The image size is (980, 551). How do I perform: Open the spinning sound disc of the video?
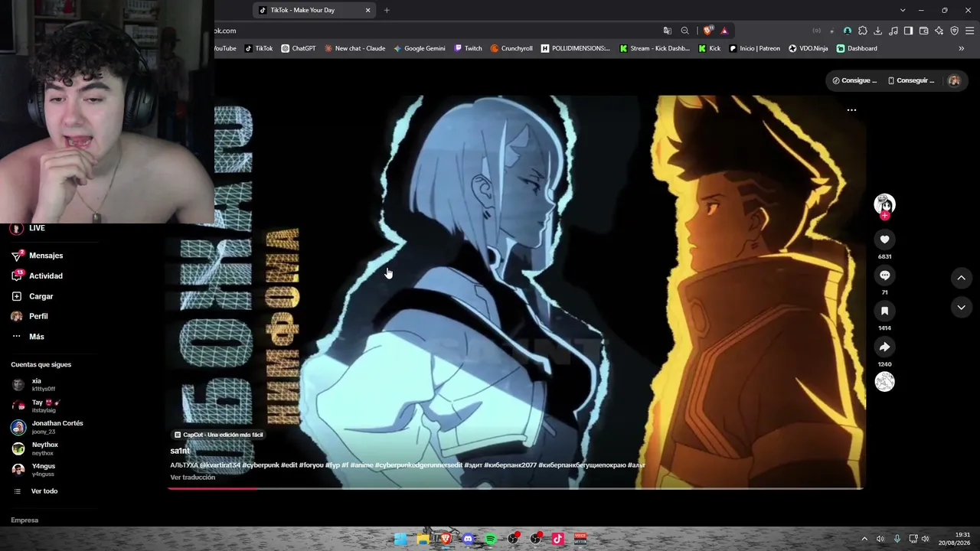[884, 382]
